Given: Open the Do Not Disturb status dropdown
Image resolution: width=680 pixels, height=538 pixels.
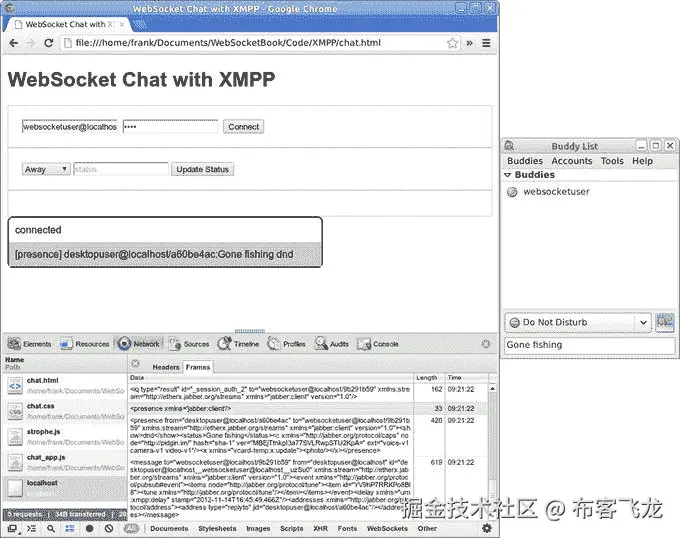Looking at the screenshot, I should [x=578, y=322].
